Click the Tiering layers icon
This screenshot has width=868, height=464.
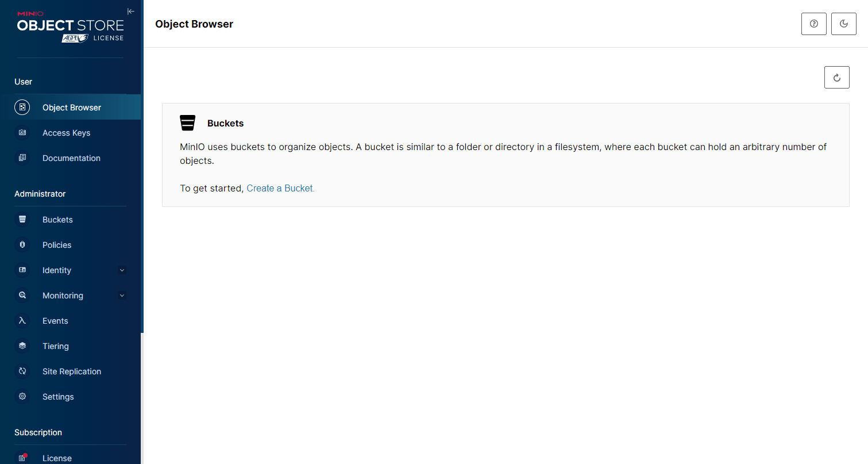click(22, 346)
